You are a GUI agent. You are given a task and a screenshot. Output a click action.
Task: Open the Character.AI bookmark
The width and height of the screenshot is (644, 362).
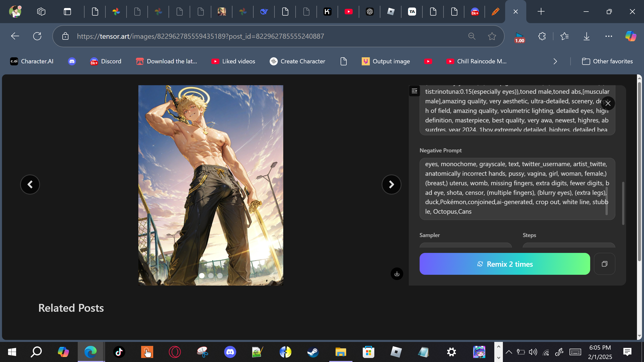click(x=32, y=61)
